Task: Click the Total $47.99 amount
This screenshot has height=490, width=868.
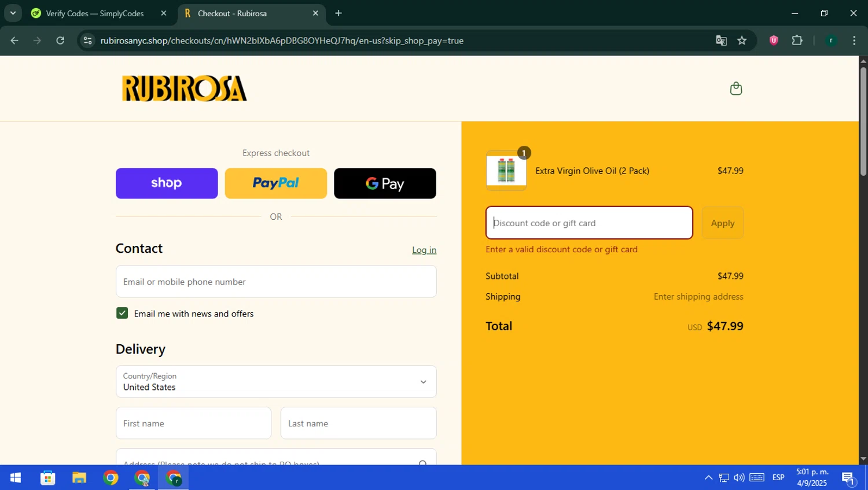Action: coord(725,326)
